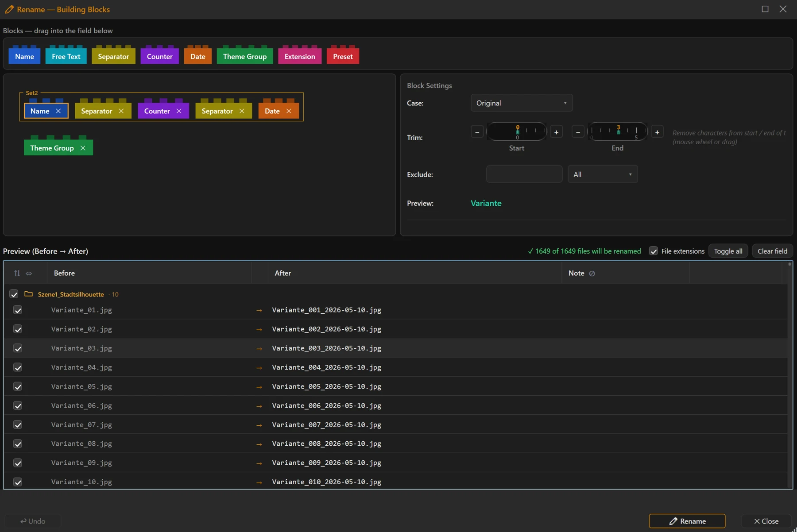Pick the Separator block from palette
This screenshot has width=797, height=532.
pyautogui.click(x=113, y=56)
